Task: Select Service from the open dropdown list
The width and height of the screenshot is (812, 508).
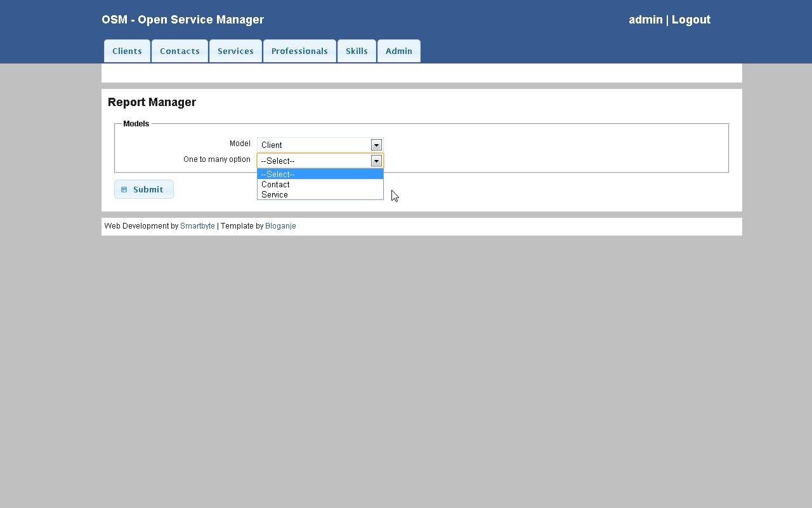Action: point(274,194)
